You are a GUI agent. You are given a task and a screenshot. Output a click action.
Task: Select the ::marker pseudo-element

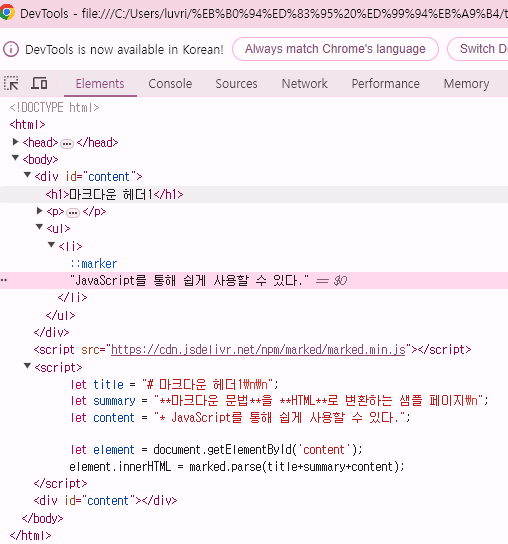pos(94,264)
